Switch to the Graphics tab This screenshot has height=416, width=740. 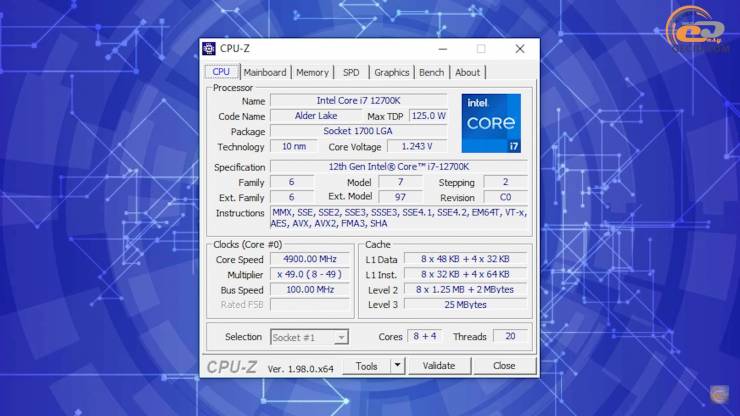coord(391,73)
